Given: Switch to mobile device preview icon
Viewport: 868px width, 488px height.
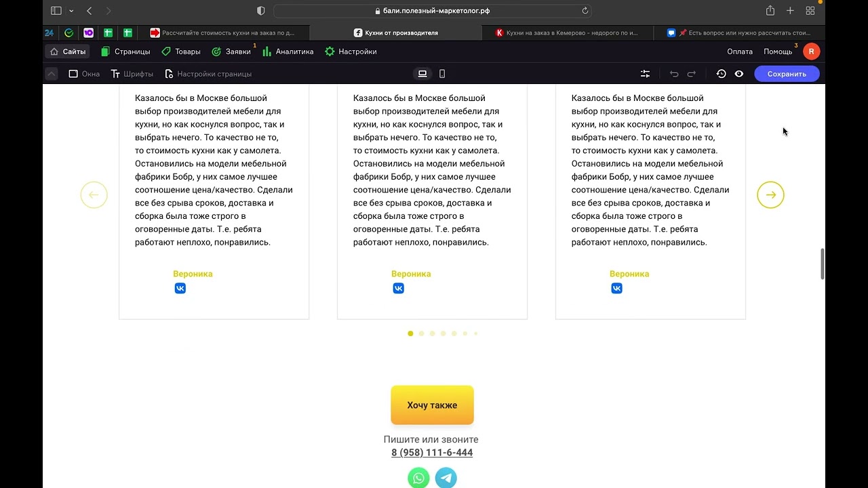Looking at the screenshot, I should point(442,74).
